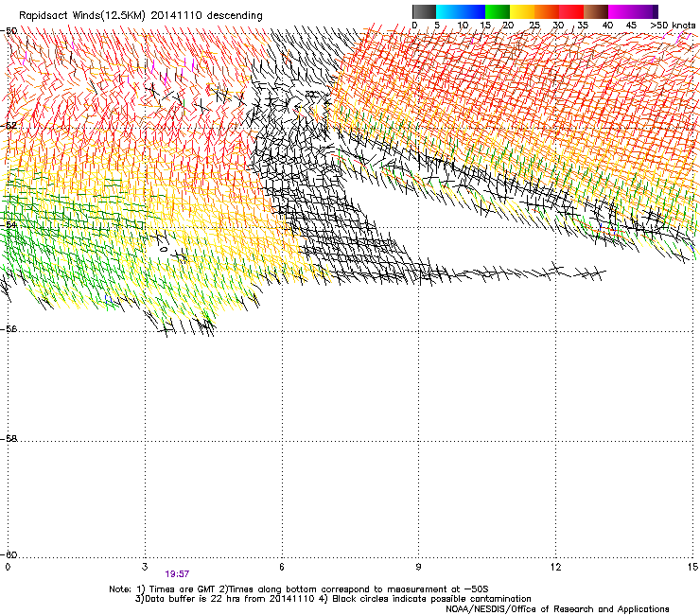The height and width of the screenshot is (615, 700).
Task: Click the gray 0-5 knots color swatch
Action: click(424, 11)
